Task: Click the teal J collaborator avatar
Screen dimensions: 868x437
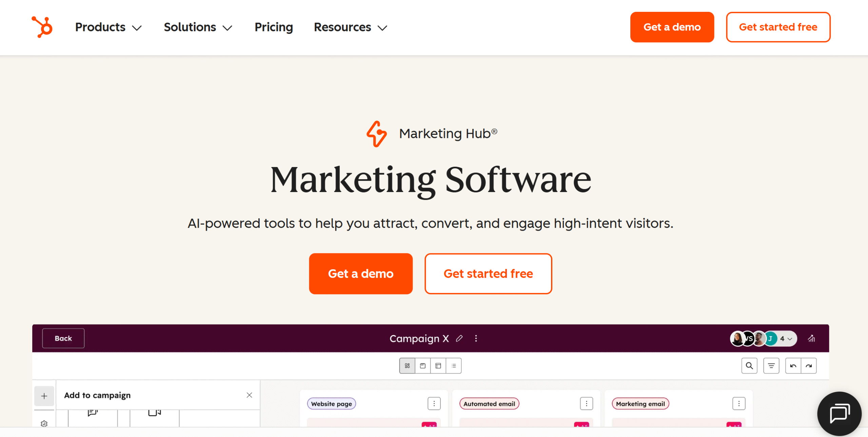Action: click(770, 339)
